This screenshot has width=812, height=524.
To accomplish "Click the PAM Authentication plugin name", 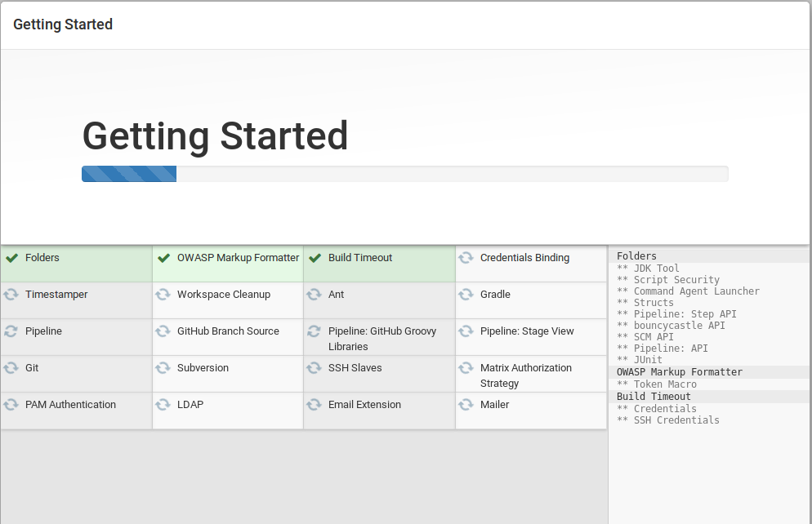I will point(71,405).
